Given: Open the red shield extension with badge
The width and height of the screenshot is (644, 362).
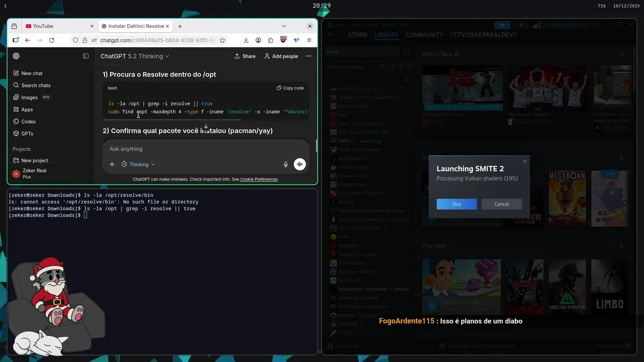Looking at the screenshot, I should click(284, 40).
